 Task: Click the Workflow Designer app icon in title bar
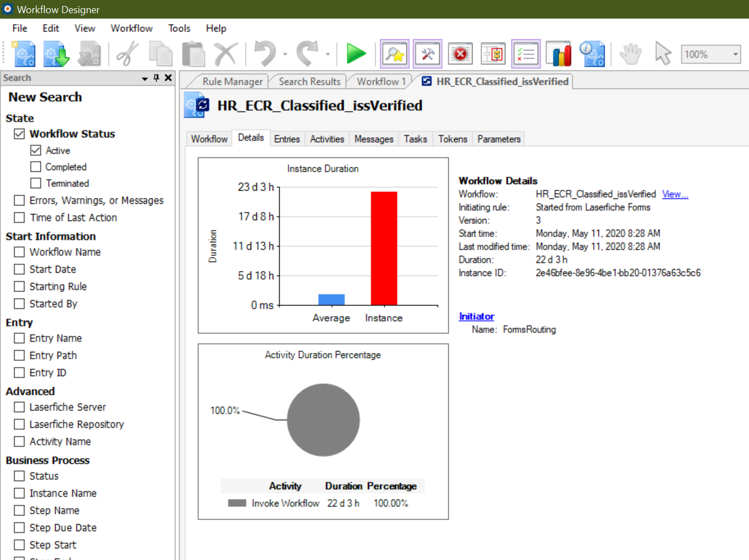[x=8, y=9]
